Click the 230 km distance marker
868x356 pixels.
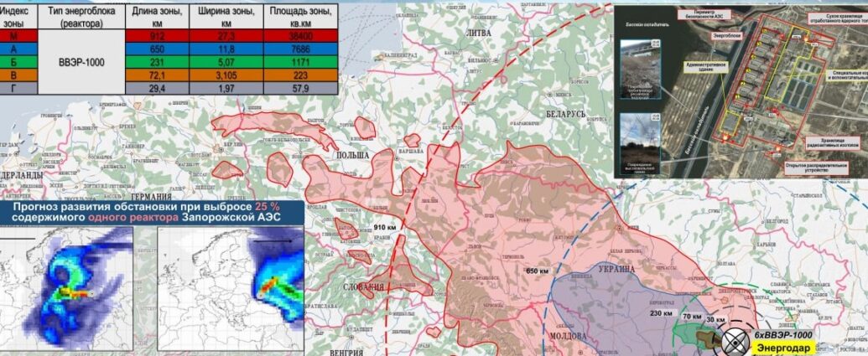pos(661,314)
